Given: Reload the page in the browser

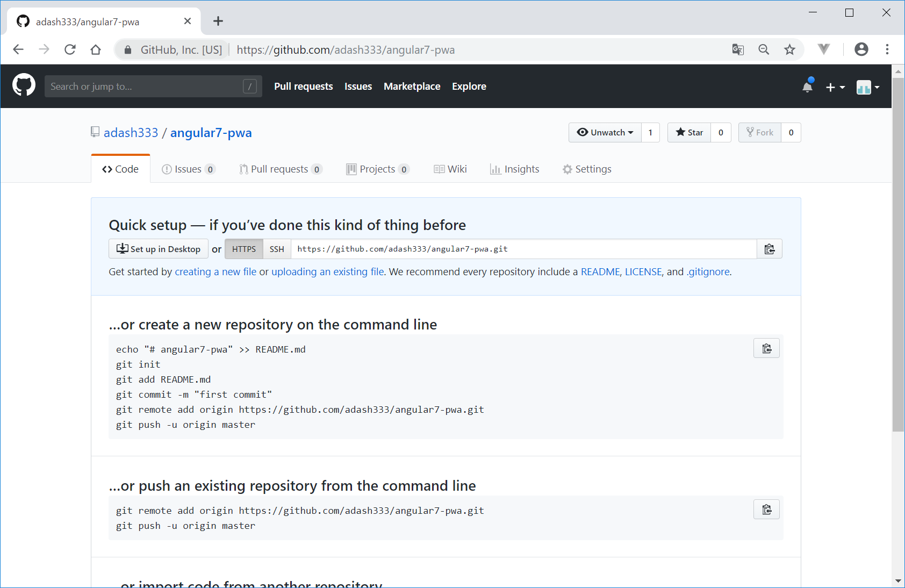Looking at the screenshot, I should tap(70, 50).
